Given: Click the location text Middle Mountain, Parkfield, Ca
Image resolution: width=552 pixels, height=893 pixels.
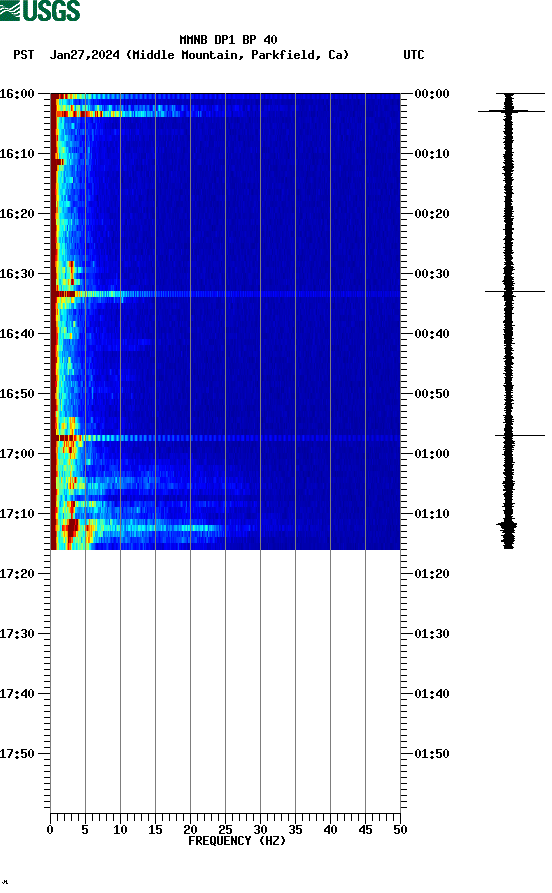Looking at the screenshot, I should point(237,55).
